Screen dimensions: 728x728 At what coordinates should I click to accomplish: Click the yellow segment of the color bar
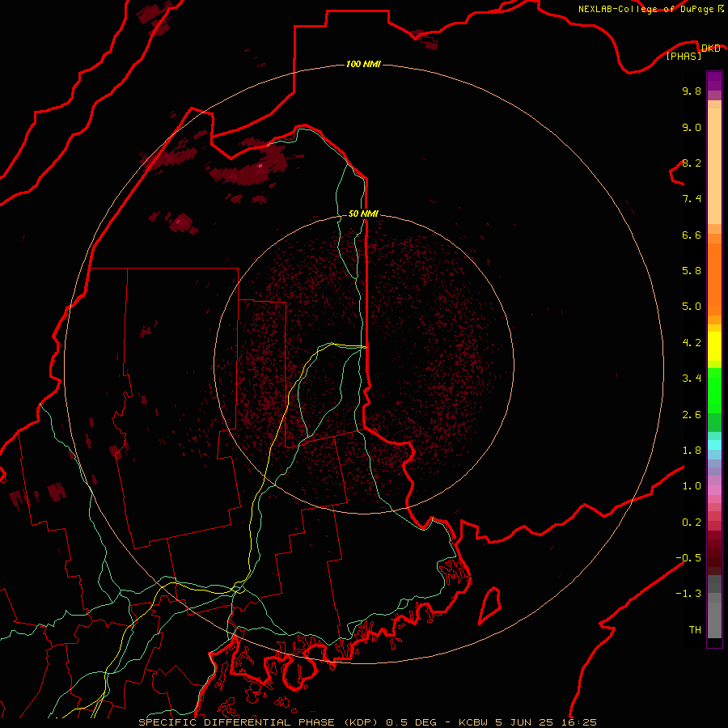(x=714, y=346)
